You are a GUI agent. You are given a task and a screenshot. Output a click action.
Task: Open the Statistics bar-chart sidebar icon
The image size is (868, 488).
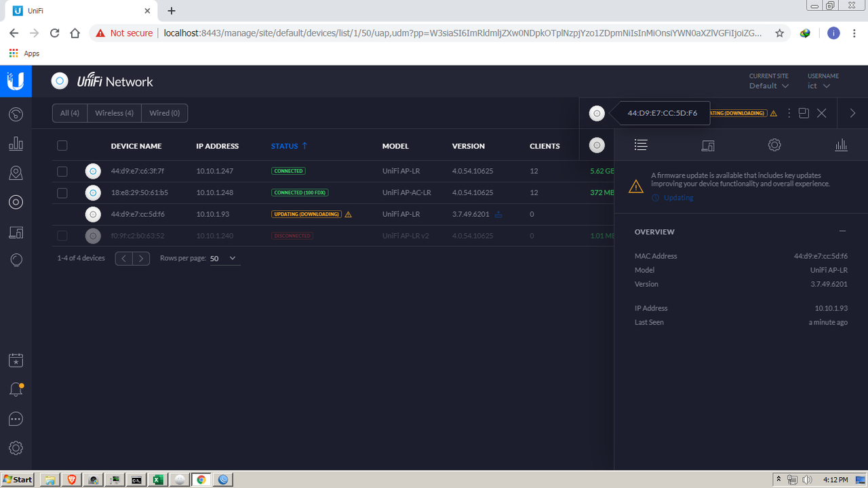(16, 143)
